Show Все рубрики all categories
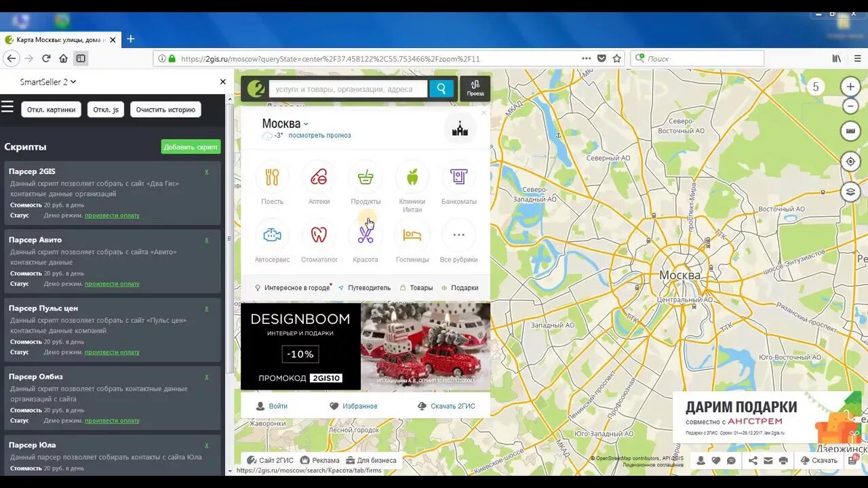This screenshot has height=488, width=868. coord(459,241)
